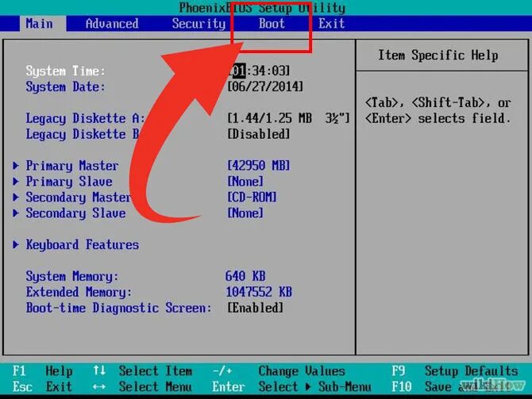The width and height of the screenshot is (532, 399).
Task: Expand the Secondary Master arrow
Action: (x=16, y=198)
